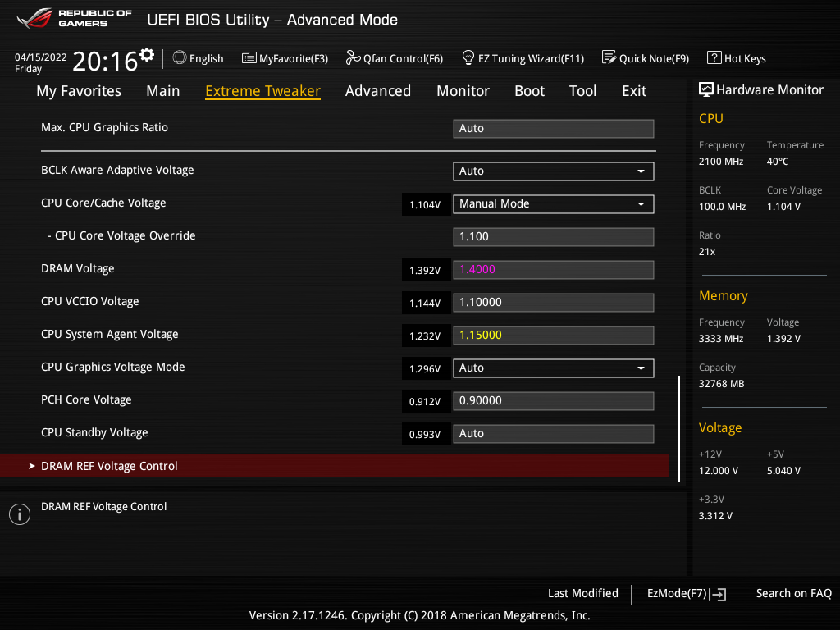Open the Boot tab
This screenshot has height=630, width=840.
[x=529, y=91]
